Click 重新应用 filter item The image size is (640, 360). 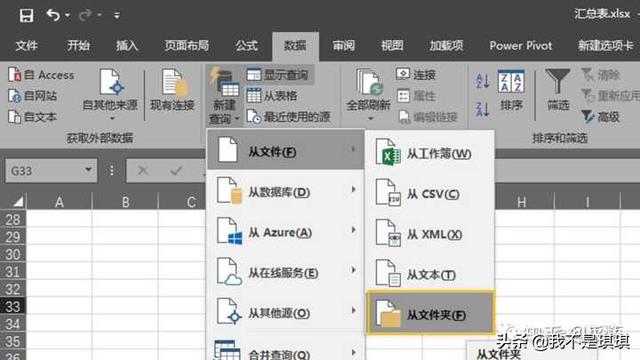pos(610,96)
